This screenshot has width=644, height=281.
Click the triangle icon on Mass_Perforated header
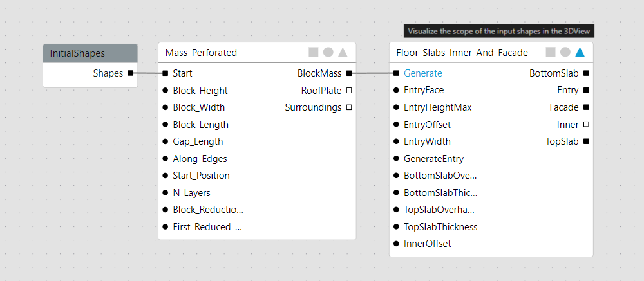click(343, 52)
